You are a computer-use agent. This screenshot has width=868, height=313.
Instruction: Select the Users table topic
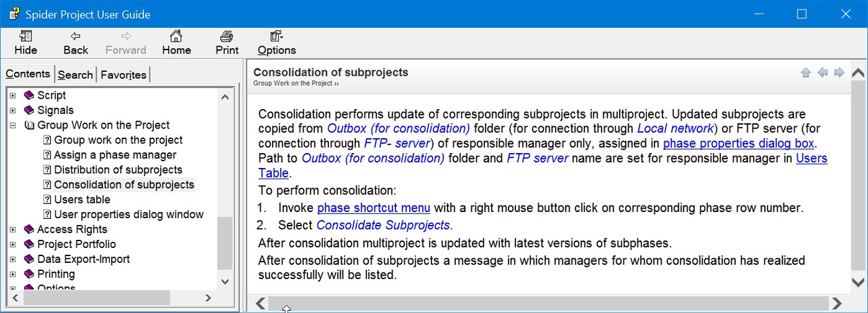pos(82,200)
